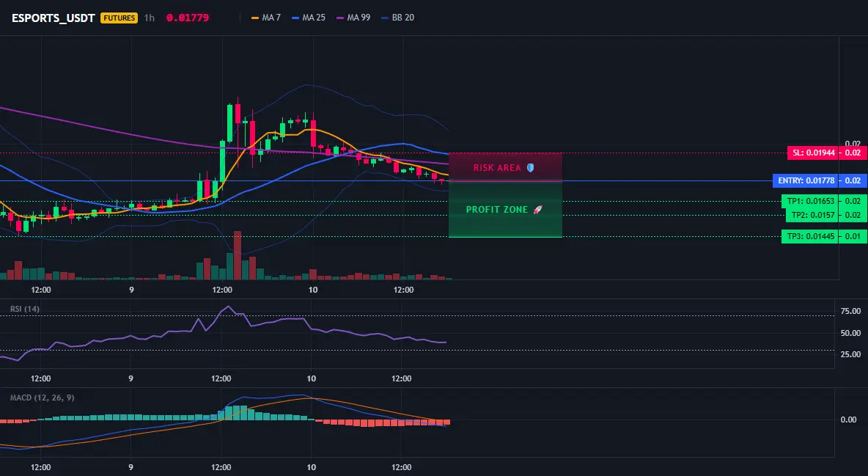Click the TP2: 0.0157 price tag
This screenshot has width=868, height=476.
coord(812,215)
